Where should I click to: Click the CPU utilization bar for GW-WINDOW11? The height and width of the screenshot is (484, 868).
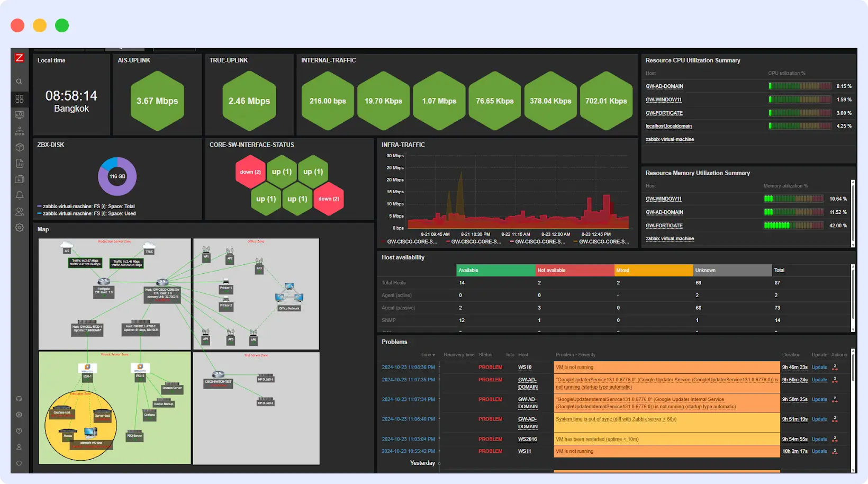coord(800,99)
